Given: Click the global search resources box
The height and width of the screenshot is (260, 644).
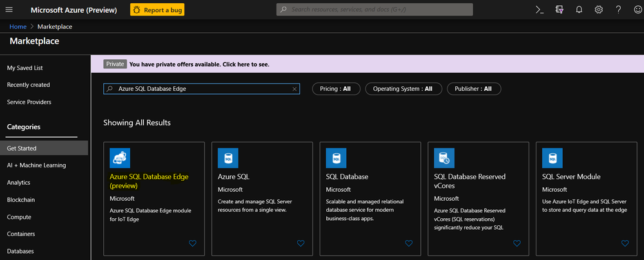Looking at the screenshot, I should coord(374,10).
